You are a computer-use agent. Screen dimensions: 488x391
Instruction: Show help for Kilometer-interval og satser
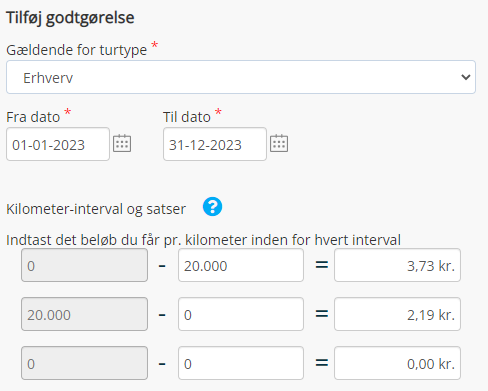coord(212,207)
